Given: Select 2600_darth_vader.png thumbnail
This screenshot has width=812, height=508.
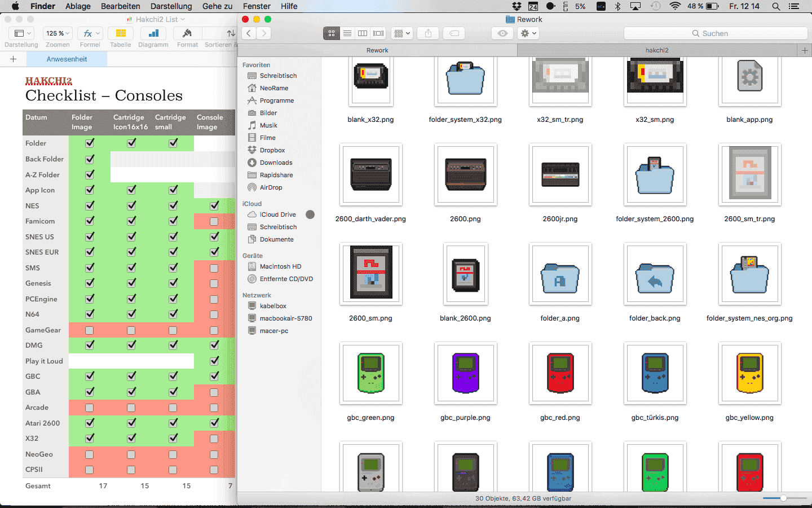Looking at the screenshot, I should tap(371, 174).
